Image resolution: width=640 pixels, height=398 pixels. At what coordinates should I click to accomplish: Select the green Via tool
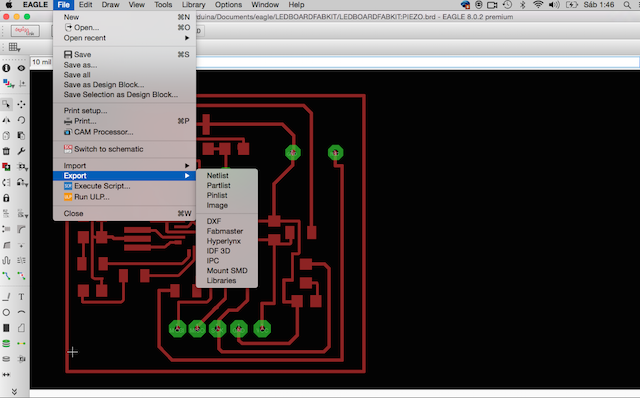pyautogui.click(x=6, y=344)
